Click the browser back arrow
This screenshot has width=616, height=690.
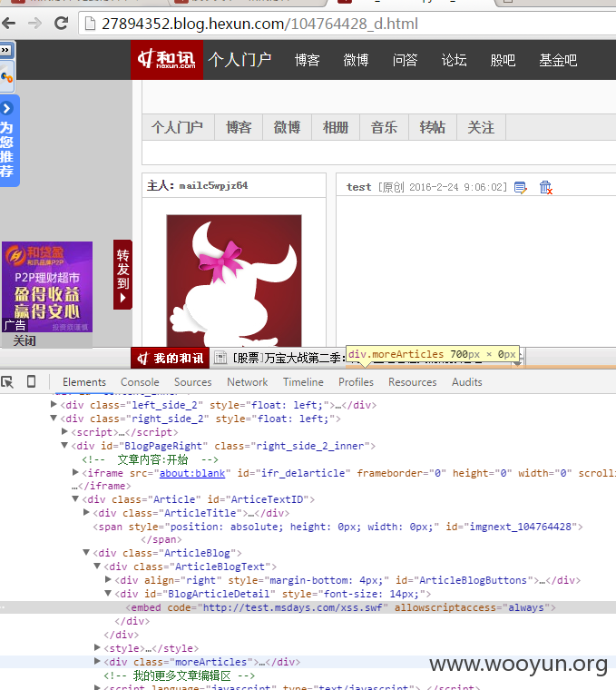point(9,23)
